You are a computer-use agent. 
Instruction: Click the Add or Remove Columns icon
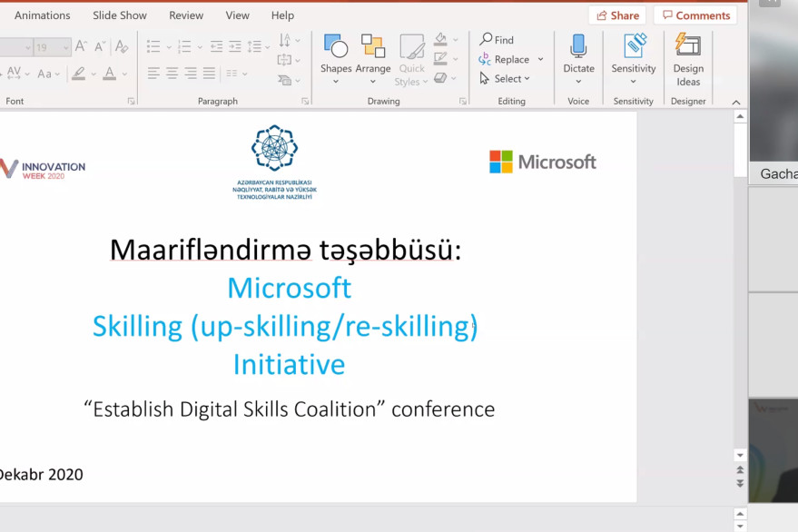click(x=232, y=74)
